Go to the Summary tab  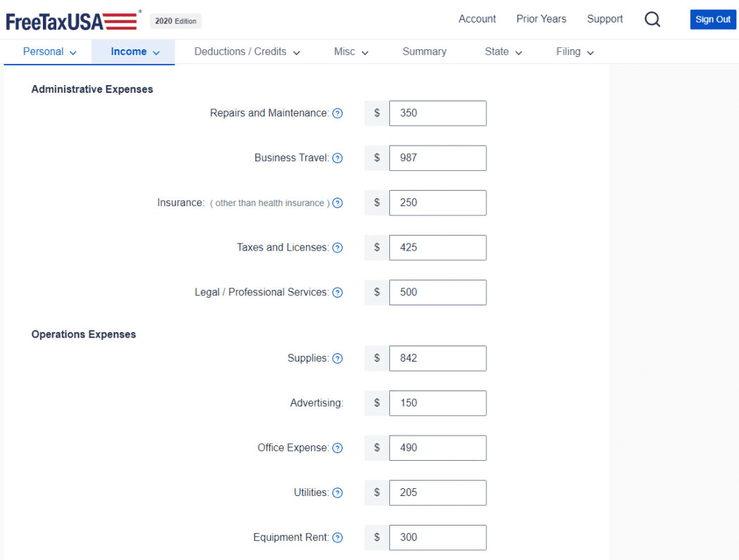click(424, 52)
